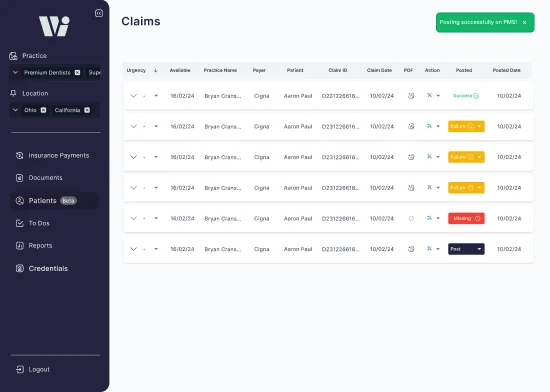Expand the Missing claim row chevron
The height and width of the screenshot is (392, 550).
[x=133, y=218]
